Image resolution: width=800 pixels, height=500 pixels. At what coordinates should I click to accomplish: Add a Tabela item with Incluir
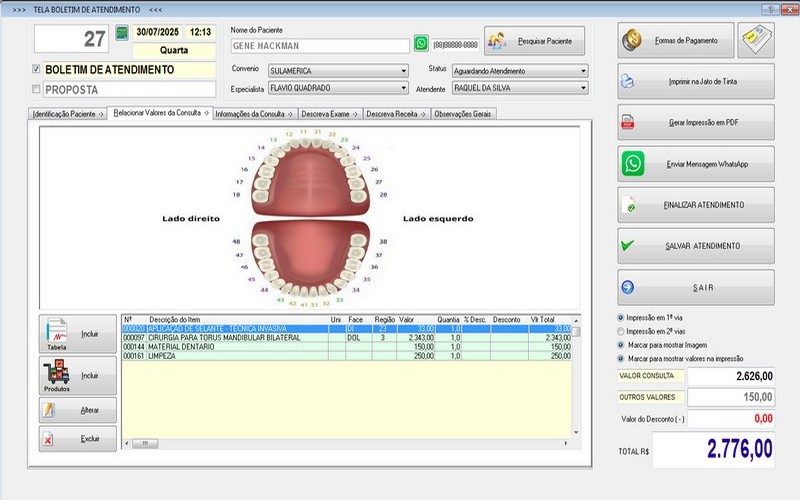point(77,333)
